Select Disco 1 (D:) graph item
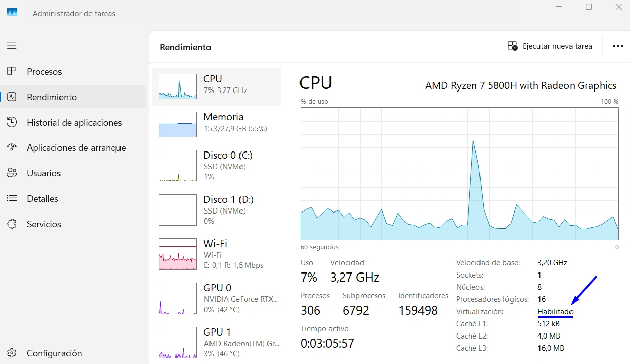 (217, 210)
